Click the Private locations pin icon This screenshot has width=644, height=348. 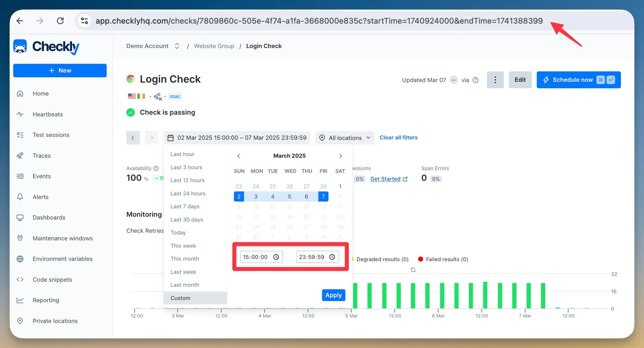click(x=20, y=321)
